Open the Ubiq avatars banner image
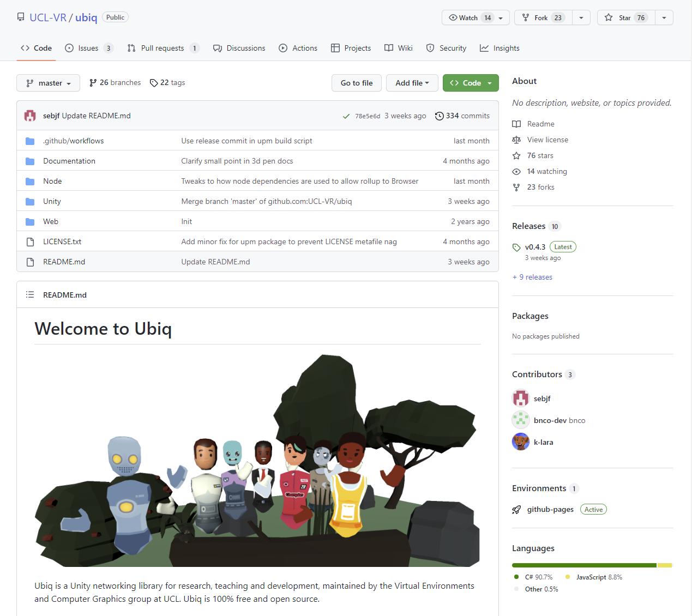 (257, 460)
